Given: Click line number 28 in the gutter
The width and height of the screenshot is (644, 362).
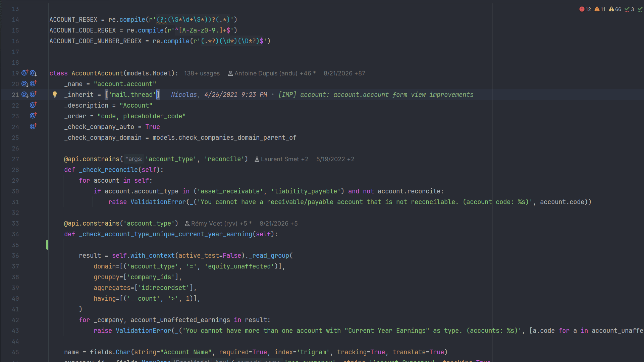Looking at the screenshot, I should (15, 170).
